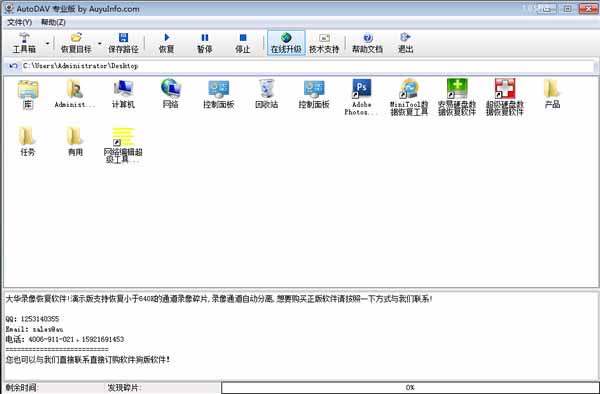Select the 任务 folder

coord(28,142)
